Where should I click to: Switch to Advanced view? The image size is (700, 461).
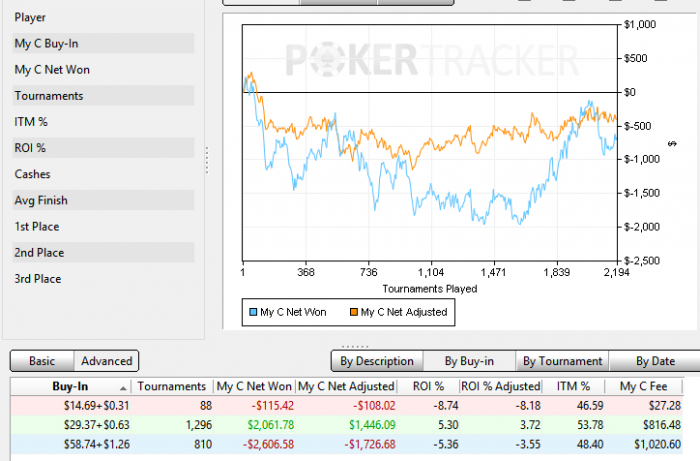coord(106,361)
